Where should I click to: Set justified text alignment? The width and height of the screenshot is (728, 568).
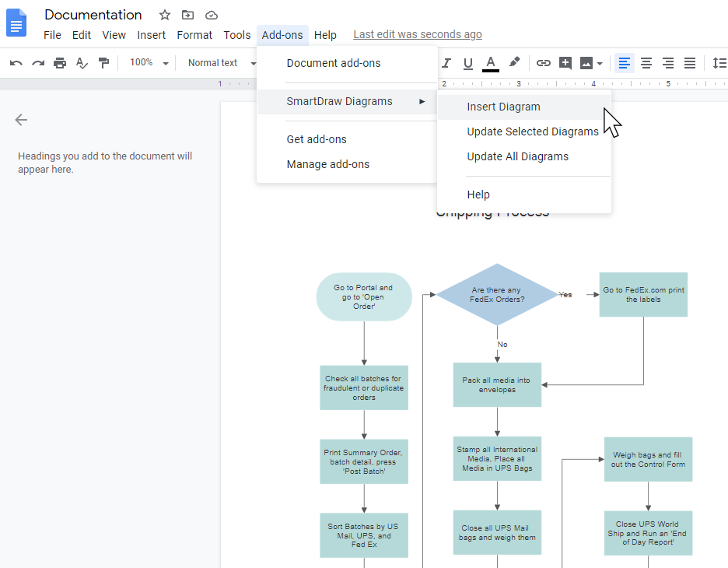(x=690, y=63)
